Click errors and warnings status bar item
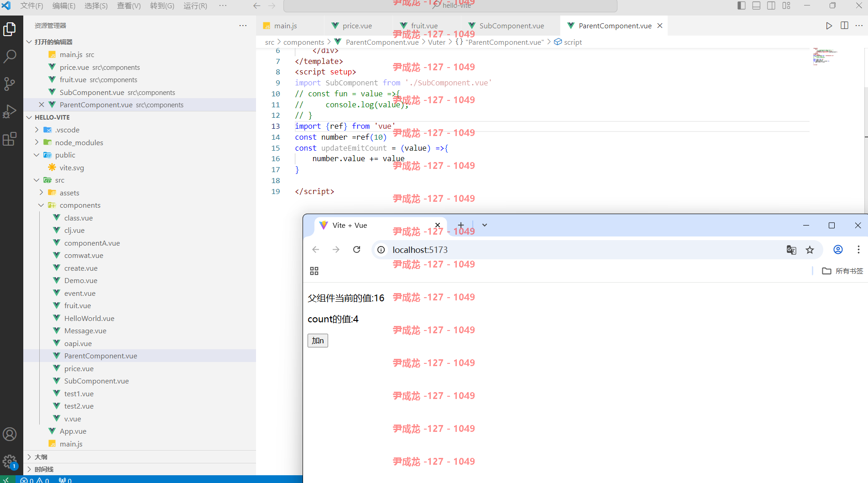The height and width of the screenshot is (483, 868). (x=35, y=480)
